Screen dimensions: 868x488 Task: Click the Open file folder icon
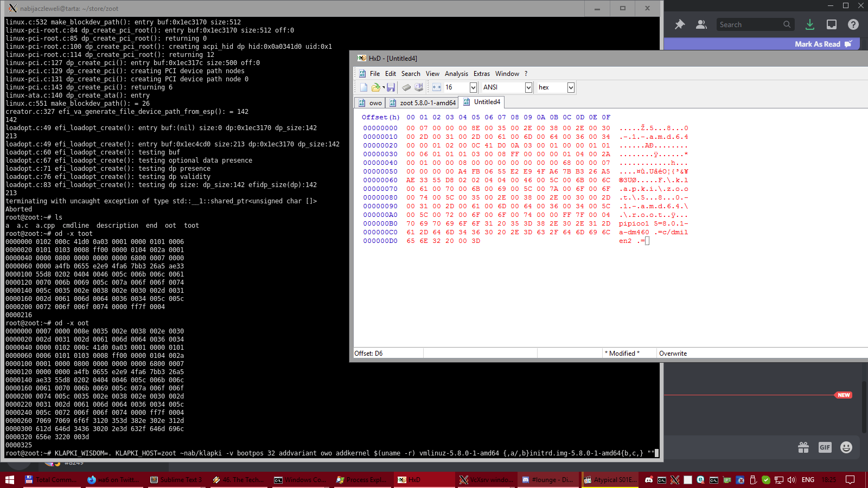pyautogui.click(x=375, y=87)
